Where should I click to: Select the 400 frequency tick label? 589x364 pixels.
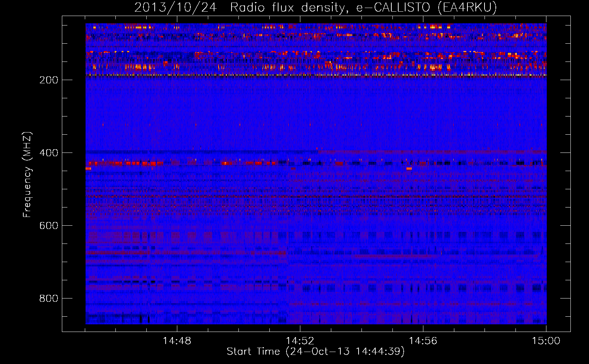pos(49,153)
